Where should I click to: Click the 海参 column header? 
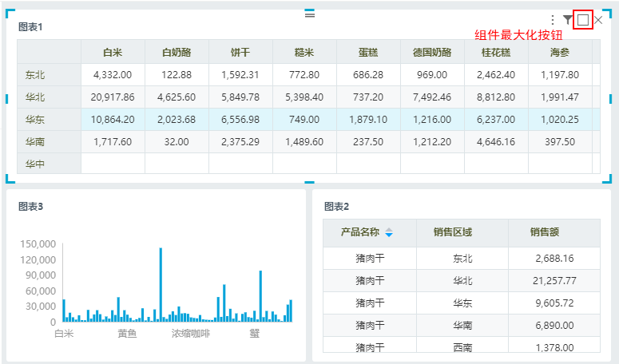coord(560,53)
